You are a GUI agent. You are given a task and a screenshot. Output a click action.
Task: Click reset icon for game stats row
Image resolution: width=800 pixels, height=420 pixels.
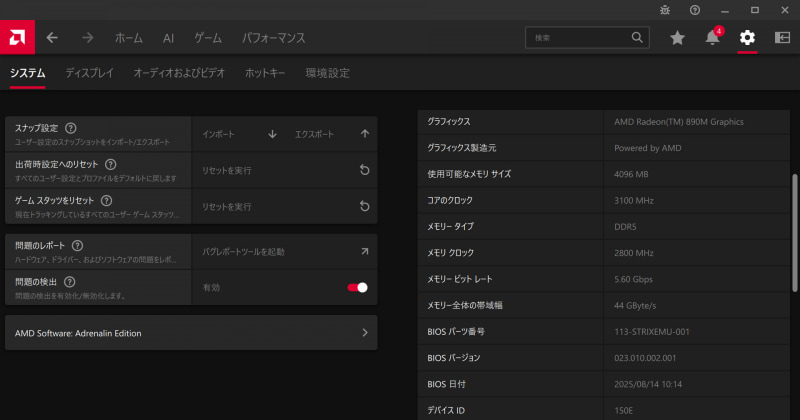click(x=364, y=206)
